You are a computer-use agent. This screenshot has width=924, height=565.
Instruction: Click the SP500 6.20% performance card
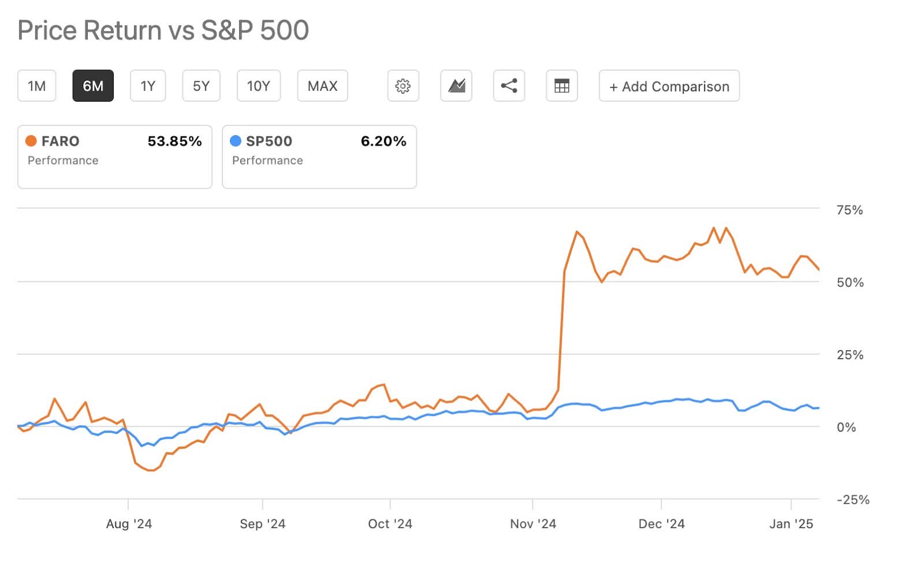click(319, 157)
